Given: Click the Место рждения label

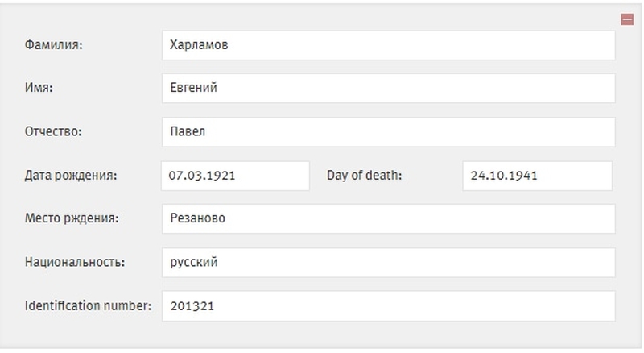Looking at the screenshot, I should [72, 218].
